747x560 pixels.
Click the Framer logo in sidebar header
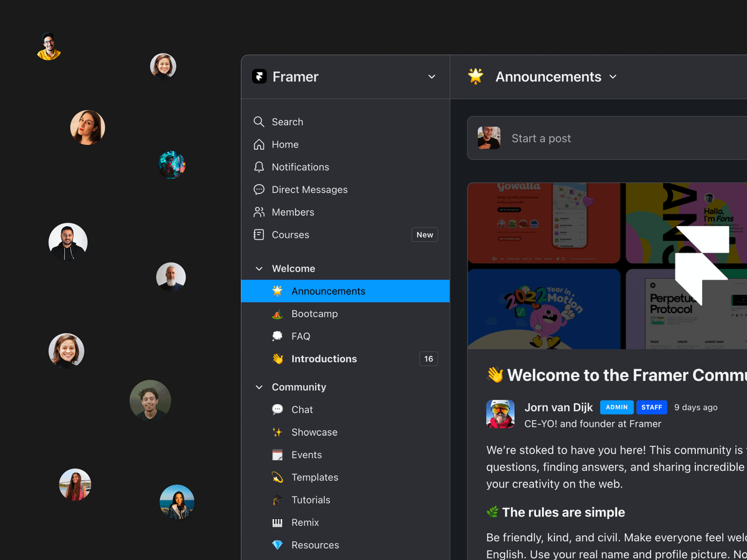click(259, 77)
